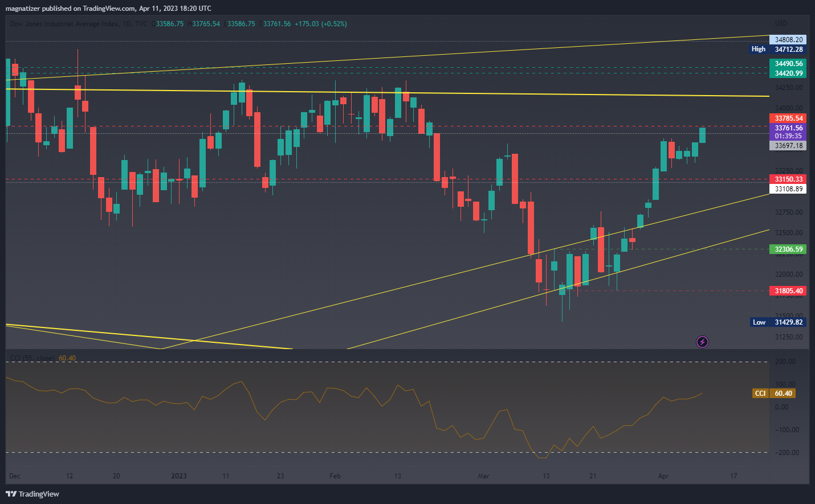Click the Apr label on time axis

(x=663, y=476)
